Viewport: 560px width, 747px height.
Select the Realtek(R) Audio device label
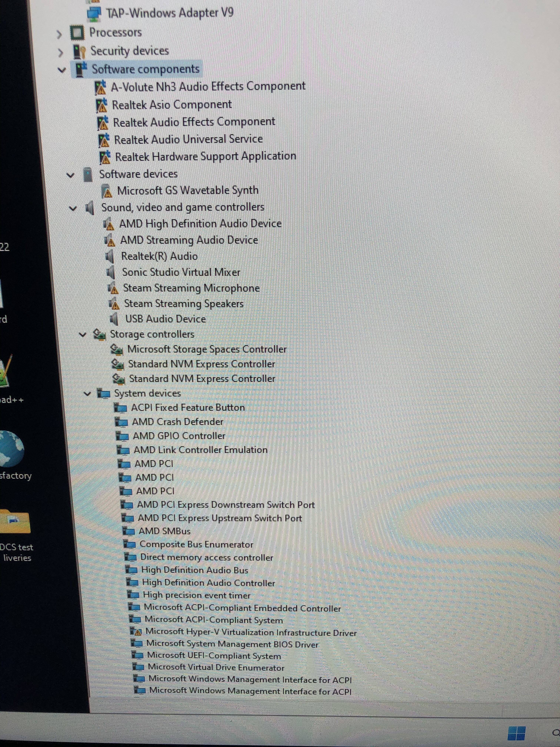(159, 256)
